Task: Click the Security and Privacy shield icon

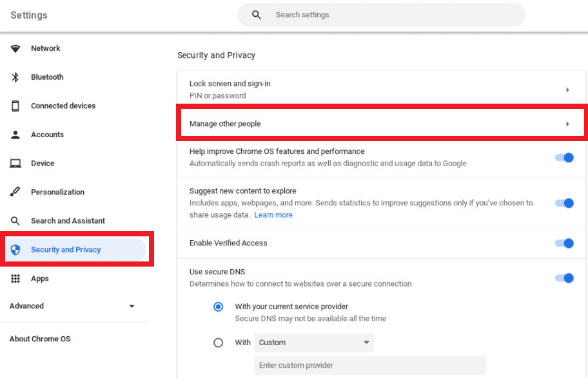Action: click(15, 249)
